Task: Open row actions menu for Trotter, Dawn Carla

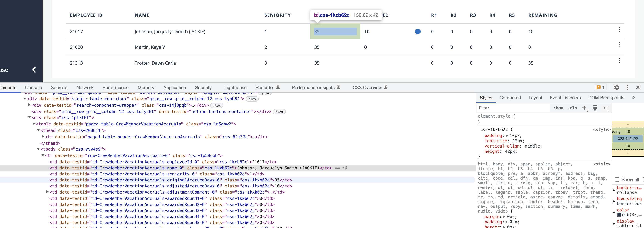Action: point(619,61)
